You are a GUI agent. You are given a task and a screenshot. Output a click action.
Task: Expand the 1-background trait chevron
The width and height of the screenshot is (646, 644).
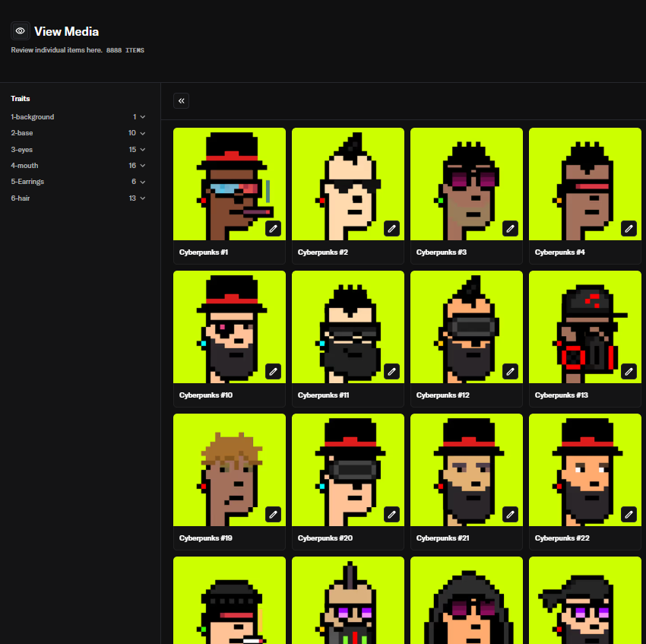click(143, 117)
